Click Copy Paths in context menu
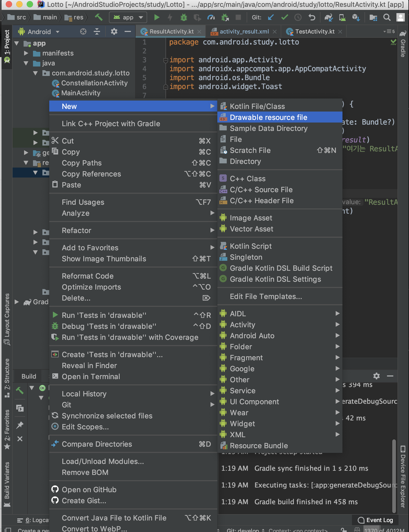The width and height of the screenshot is (409, 532). point(133,163)
